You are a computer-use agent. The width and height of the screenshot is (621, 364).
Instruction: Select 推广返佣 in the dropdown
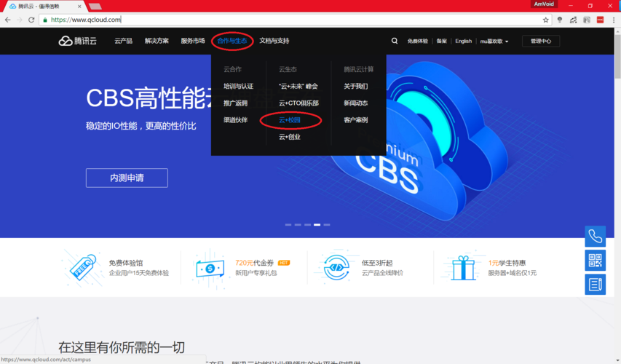(235, 103)
